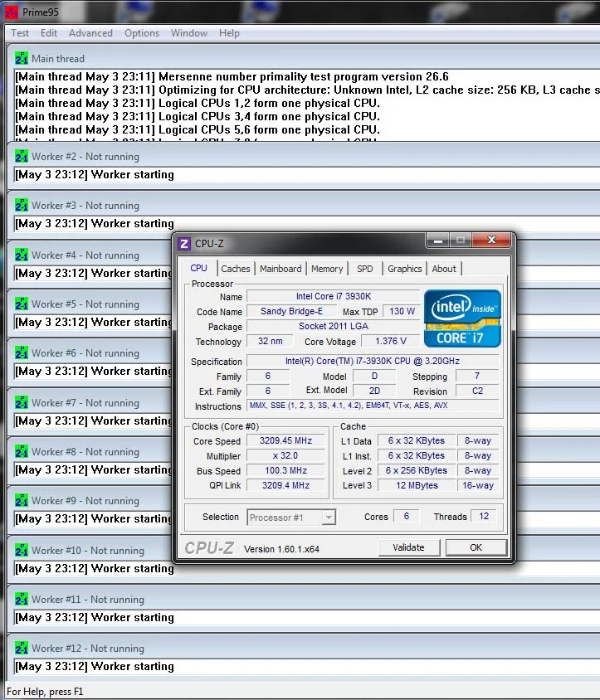Click the Worker #11 window icon
Screen dimensions: 600x700
[x=21, y=599]
